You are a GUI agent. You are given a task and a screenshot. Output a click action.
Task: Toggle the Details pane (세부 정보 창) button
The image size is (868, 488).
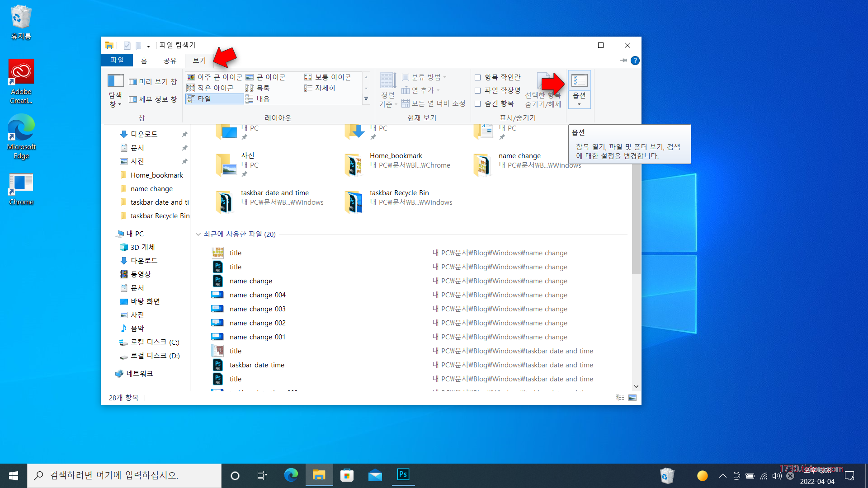(x=153, y=99)
